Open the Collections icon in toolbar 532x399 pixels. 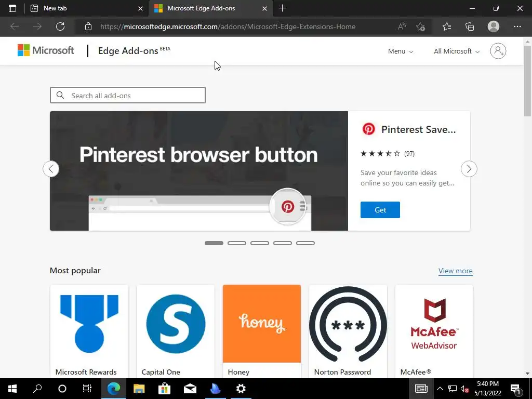click(470, 26)
